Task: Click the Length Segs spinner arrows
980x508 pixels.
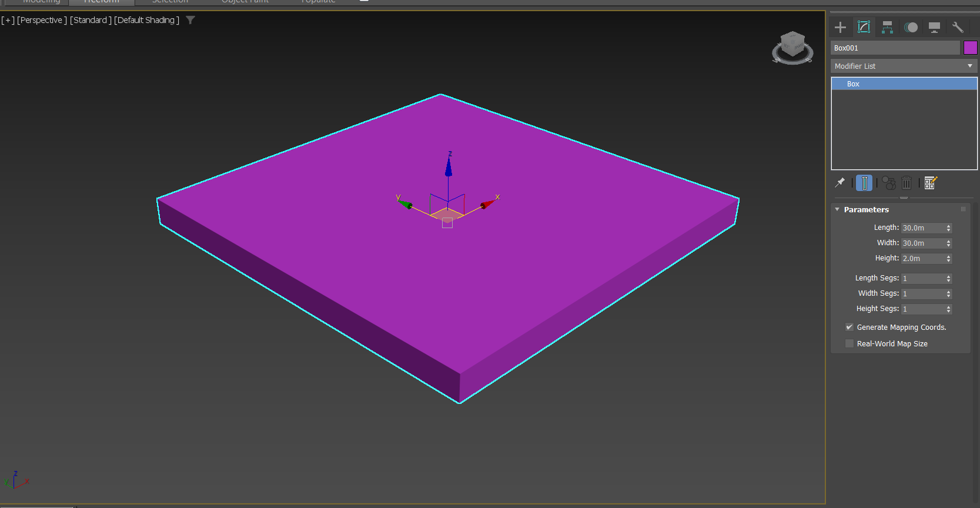Action: point(948,278)
